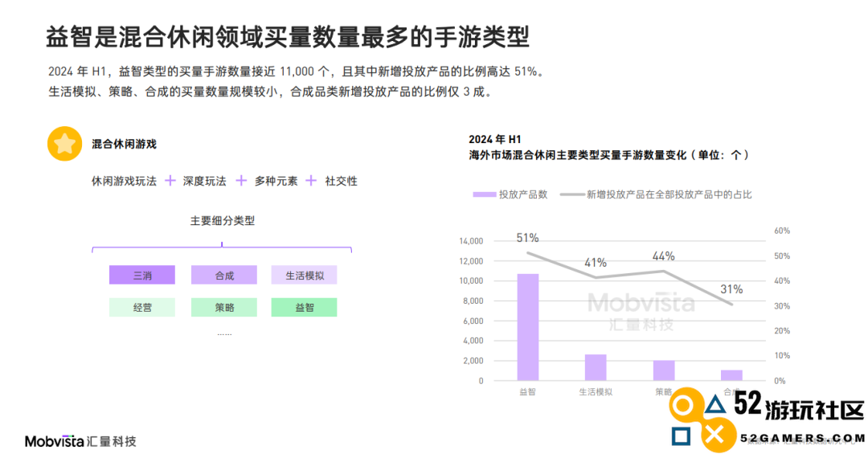
Task: Click the 深度玩法 label
Action: pos(205,181)
